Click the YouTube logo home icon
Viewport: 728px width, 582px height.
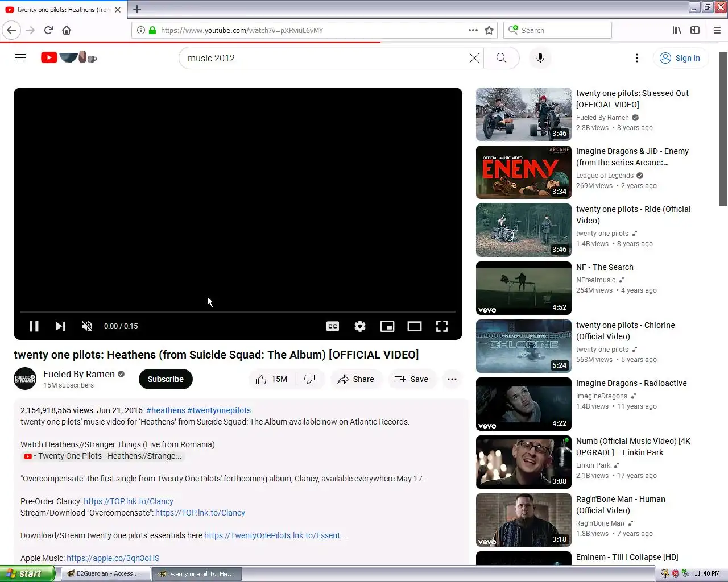69,57
